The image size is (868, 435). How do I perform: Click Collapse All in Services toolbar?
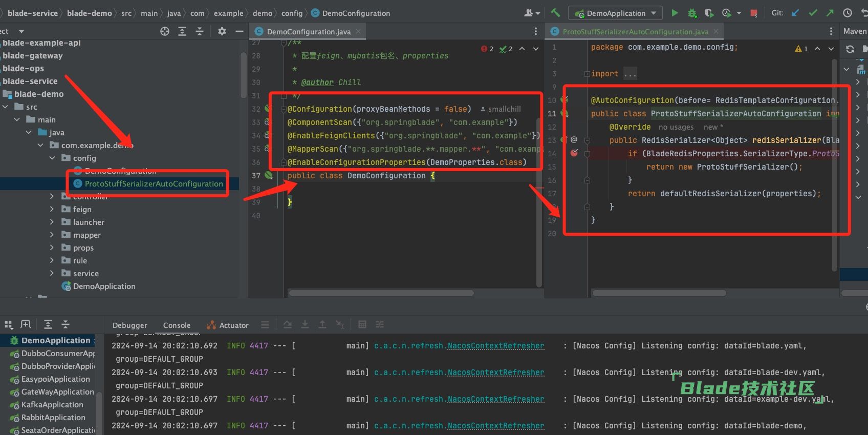(x=66, y=324)
